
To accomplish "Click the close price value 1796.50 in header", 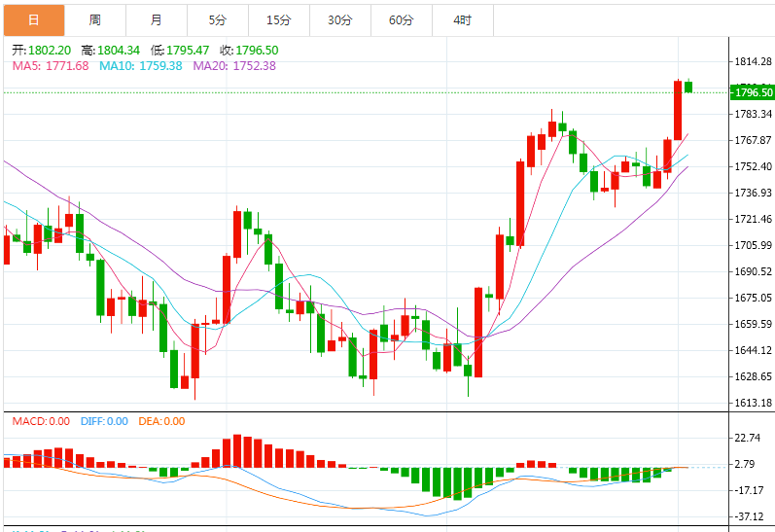I will 257,51.
